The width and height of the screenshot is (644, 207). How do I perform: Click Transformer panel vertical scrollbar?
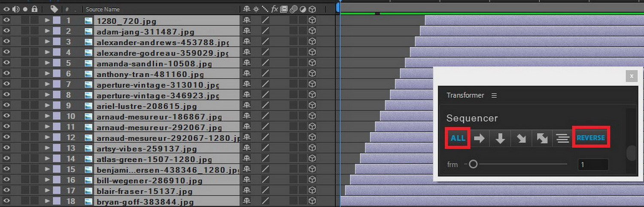630,154
